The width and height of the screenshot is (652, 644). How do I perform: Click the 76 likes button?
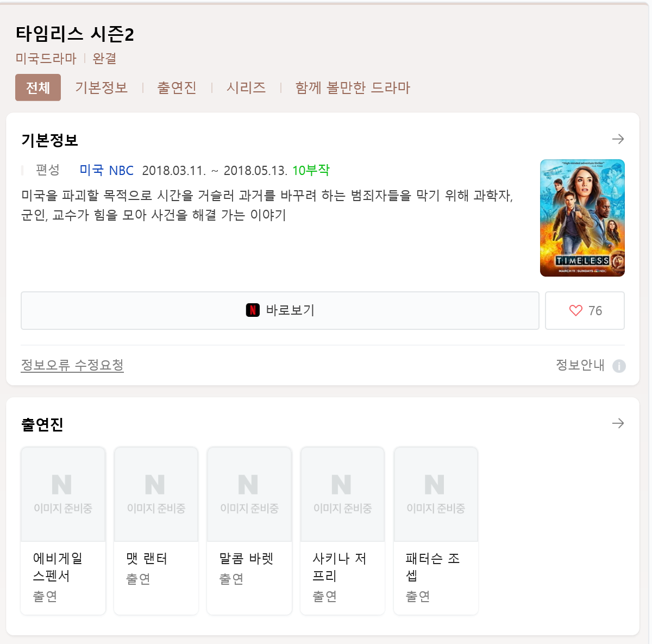585,310
